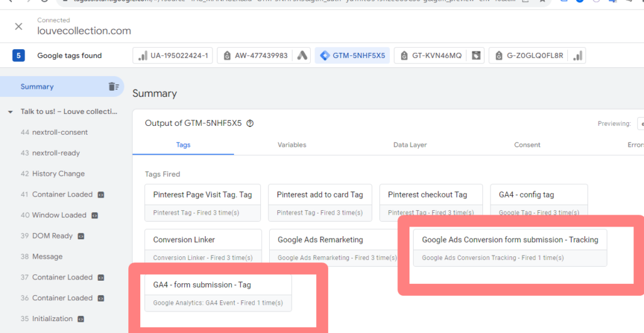Image resolution: width=644 pixels, height=333 pixels.
Task: Click the tag icon left of AW-477439983
Action: coord(227,55)
